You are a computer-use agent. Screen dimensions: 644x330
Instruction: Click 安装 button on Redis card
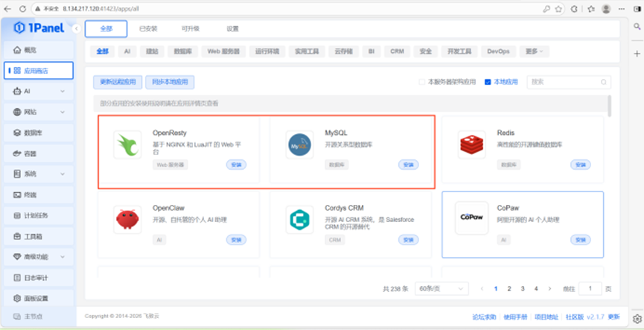580,165
